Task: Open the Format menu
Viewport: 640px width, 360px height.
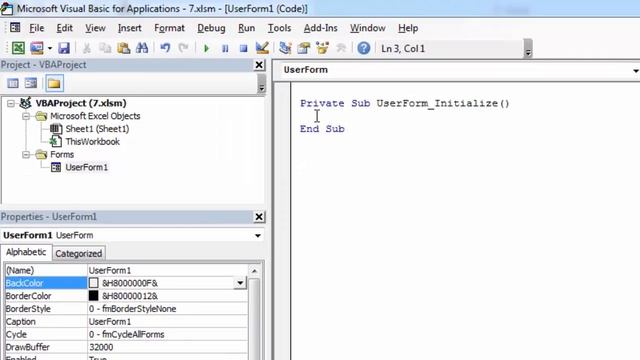Action: pos(169,28)
